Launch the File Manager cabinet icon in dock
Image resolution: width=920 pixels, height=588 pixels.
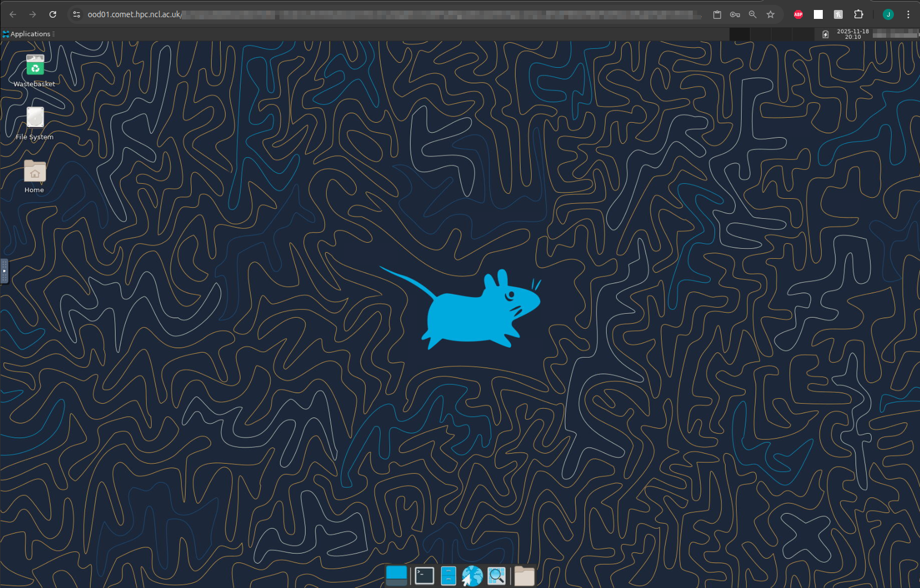click(448, 576)
